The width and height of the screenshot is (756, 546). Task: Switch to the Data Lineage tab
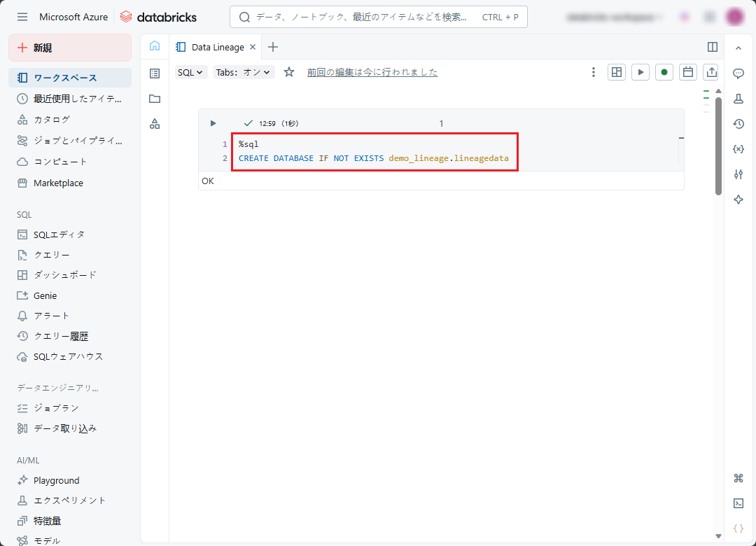[x=217, y=47]
